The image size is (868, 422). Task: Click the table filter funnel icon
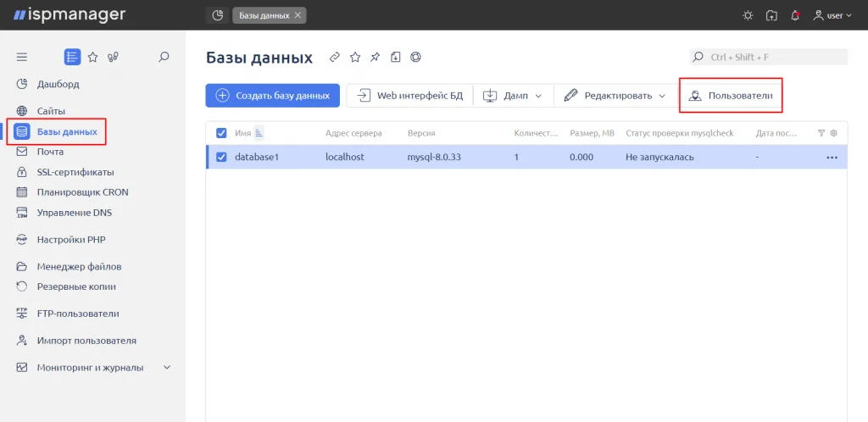821,133
